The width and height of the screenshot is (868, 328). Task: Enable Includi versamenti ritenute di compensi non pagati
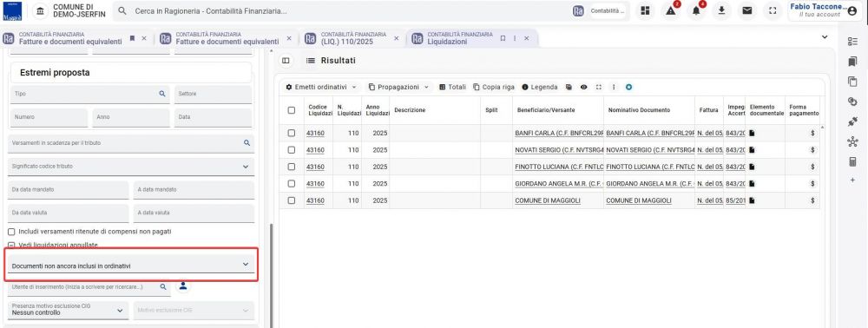click(x=11, y=231)
